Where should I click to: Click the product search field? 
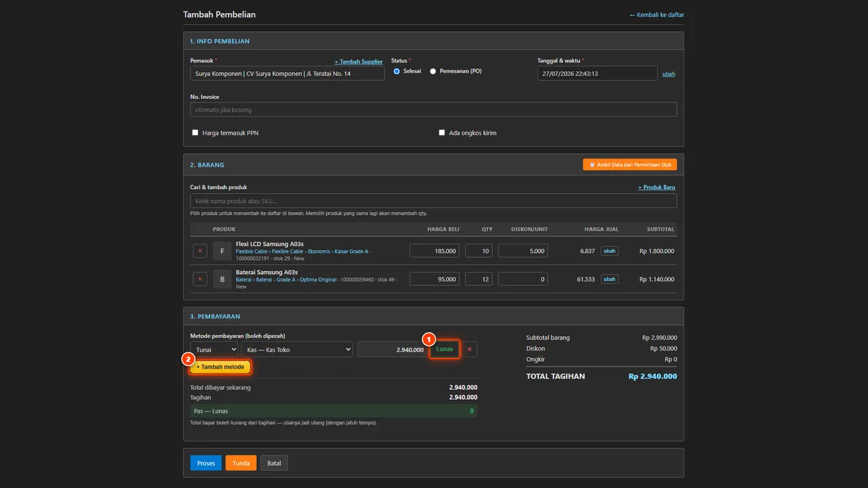click(433, 201)
